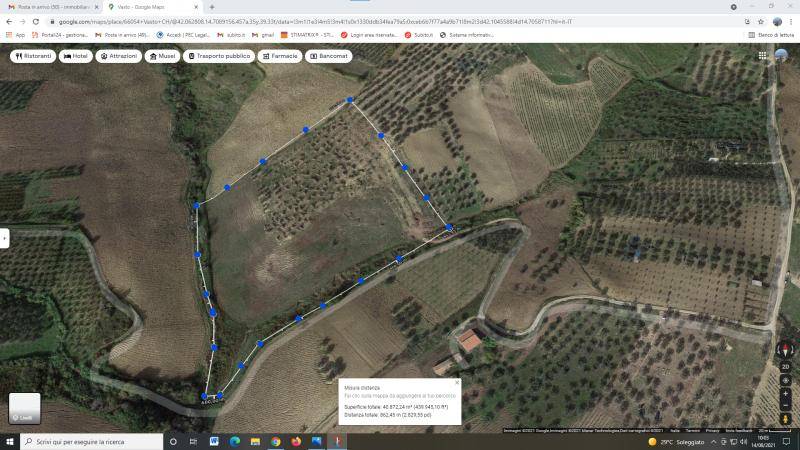Zoom in with the plus button

point(785,393)
